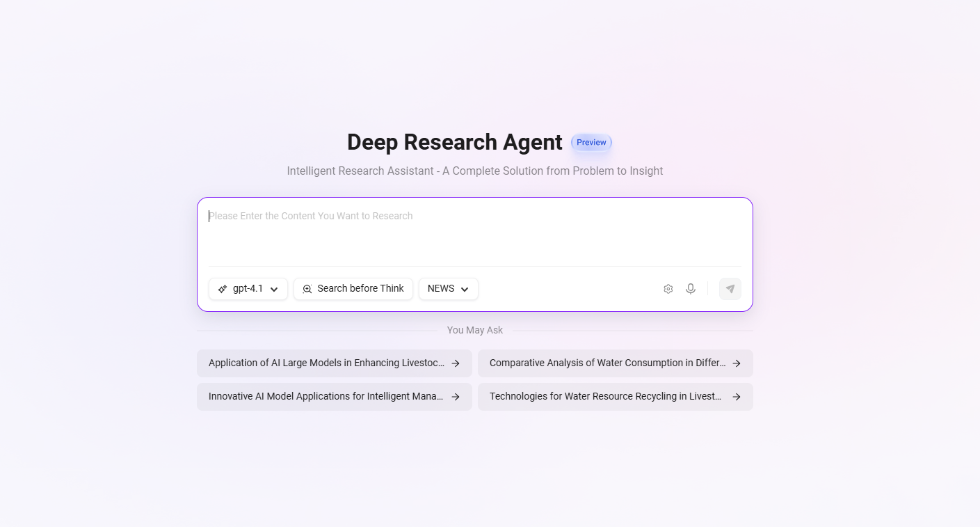The height and width of the screenshot is (527, 980).
Task: Open the settings gear in the input box
Action: (x=668, y=289)
